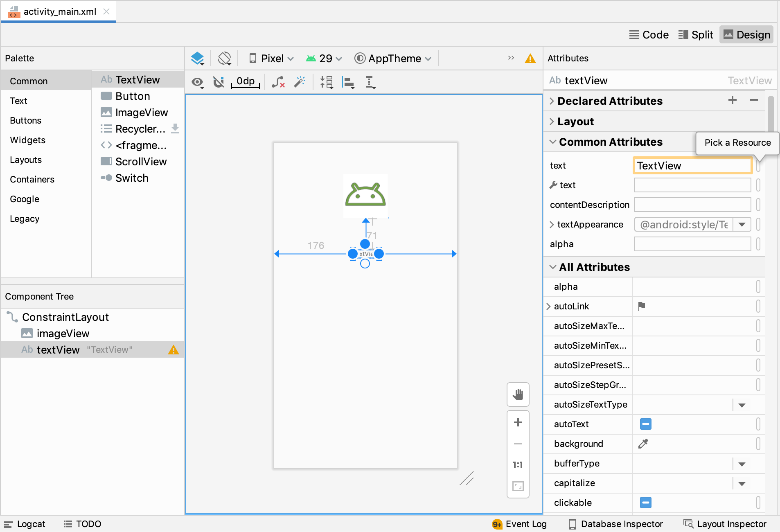Set zoom to 1:1
The image size is (780, 532).
pos(518,465)
